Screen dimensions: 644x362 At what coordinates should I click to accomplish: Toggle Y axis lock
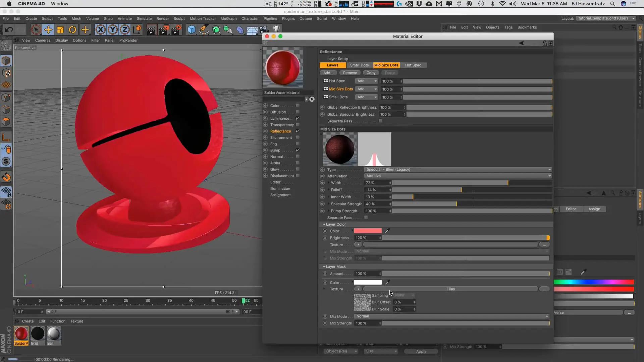coord(113,29)
